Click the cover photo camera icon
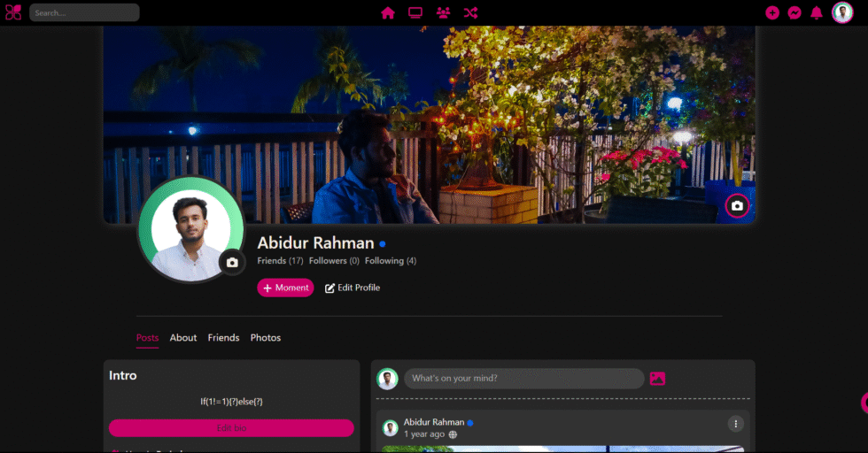Screen dimensions: 868x453 [737, 206]
